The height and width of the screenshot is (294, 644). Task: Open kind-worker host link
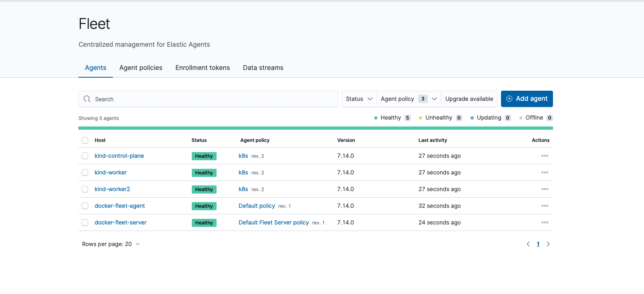click(x=111, y=172)
